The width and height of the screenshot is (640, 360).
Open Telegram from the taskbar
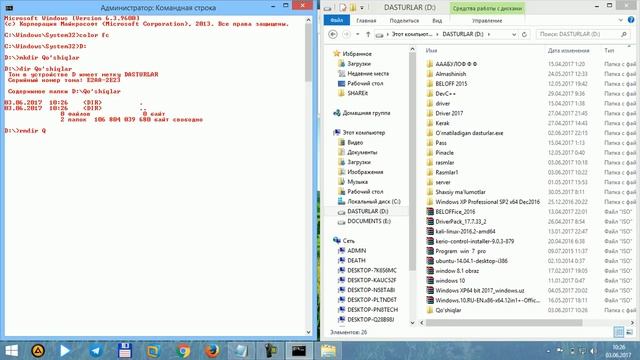coord(96,351)
